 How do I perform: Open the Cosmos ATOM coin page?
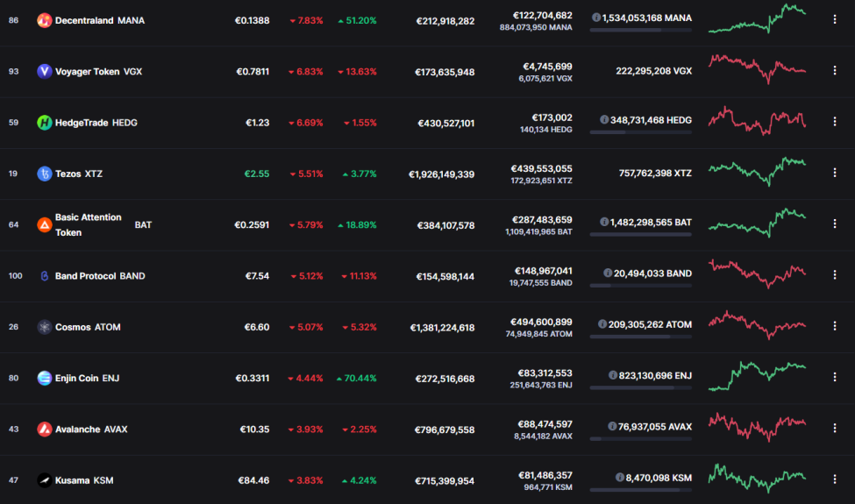point(88,327)
